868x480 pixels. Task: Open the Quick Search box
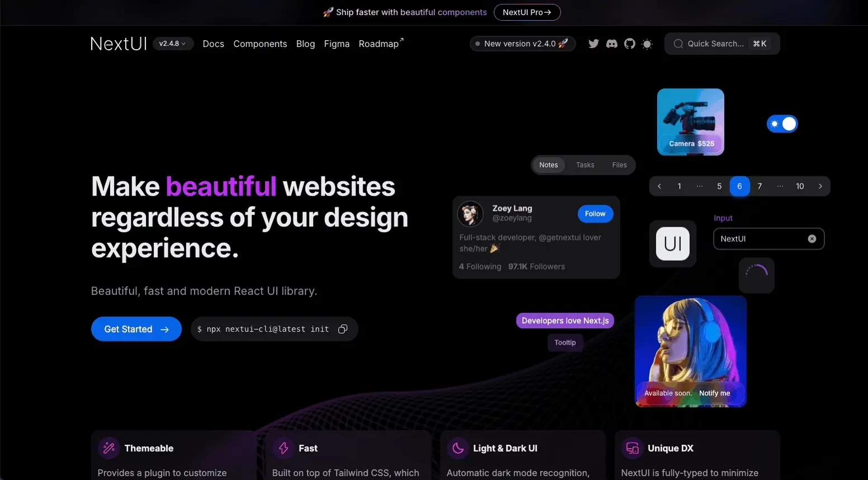[x=722, y=44]
